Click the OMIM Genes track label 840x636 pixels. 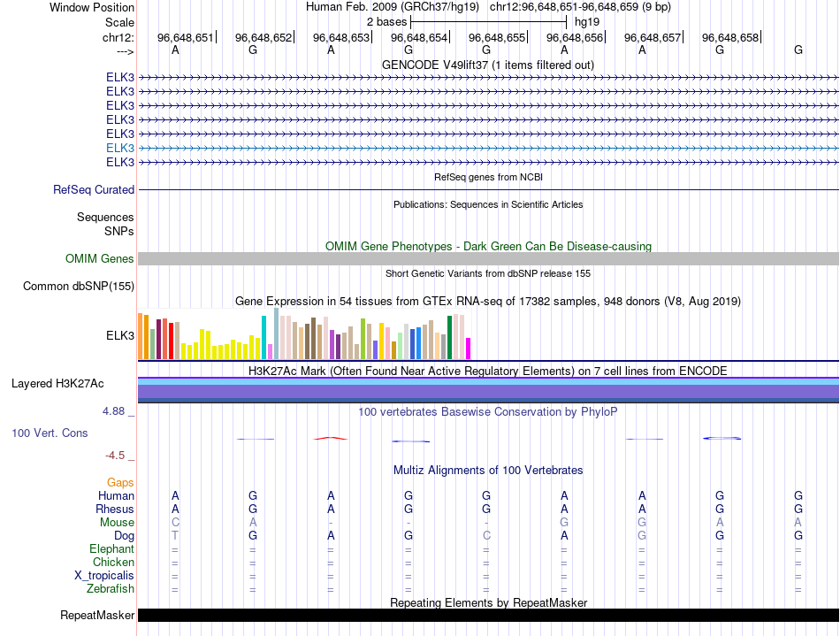[99, 258]
